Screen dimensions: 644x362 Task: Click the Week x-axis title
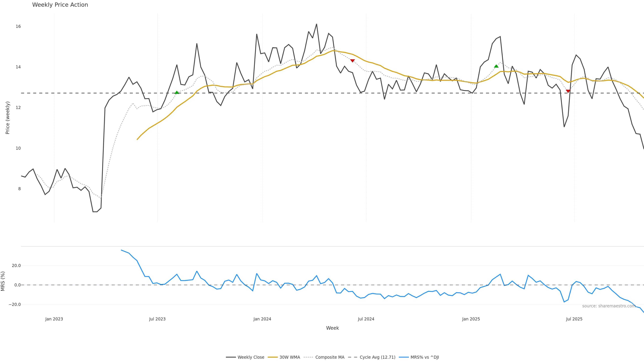point(333,328)
